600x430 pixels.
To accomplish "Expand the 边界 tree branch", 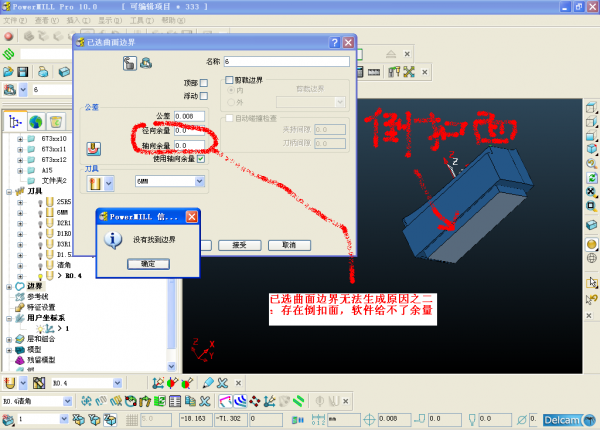I will [9, 287].
